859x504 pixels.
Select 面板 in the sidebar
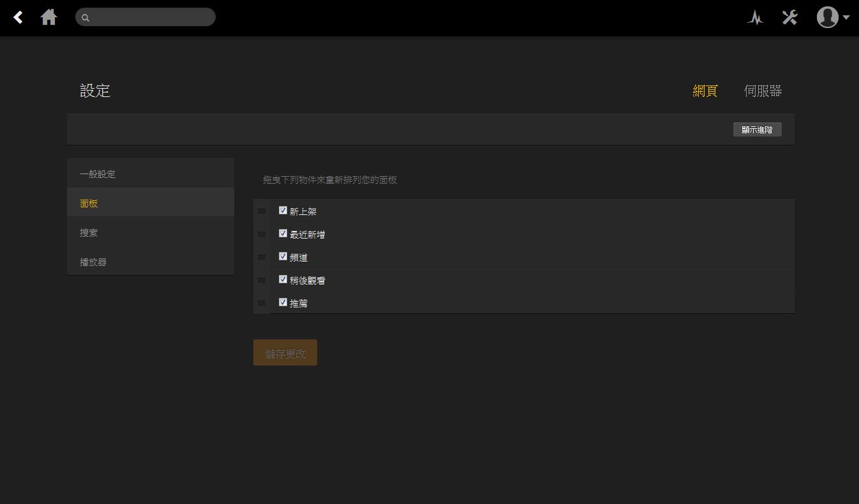pos(151,203)
